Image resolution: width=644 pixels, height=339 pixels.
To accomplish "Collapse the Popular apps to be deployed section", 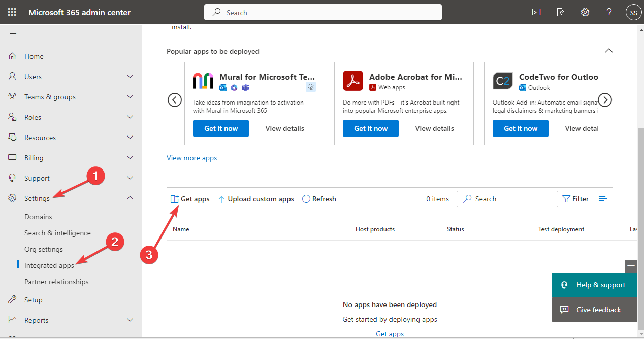I will click(x=608, y=51).
